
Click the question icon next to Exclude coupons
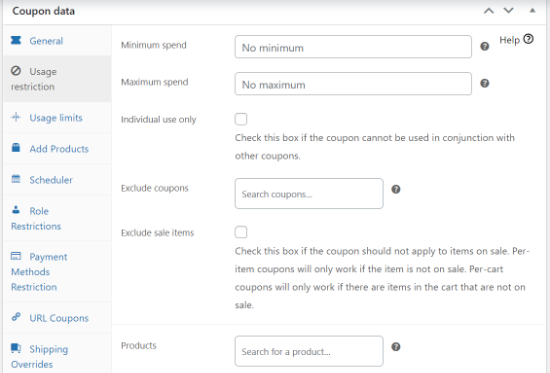(x=396, y=189)
